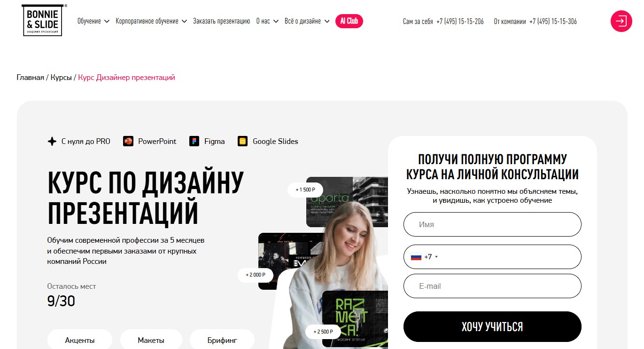Expand the Всё о дизайне menu
Image resolution: width=644 pixels, height=349 pixels.
point(307,21)
